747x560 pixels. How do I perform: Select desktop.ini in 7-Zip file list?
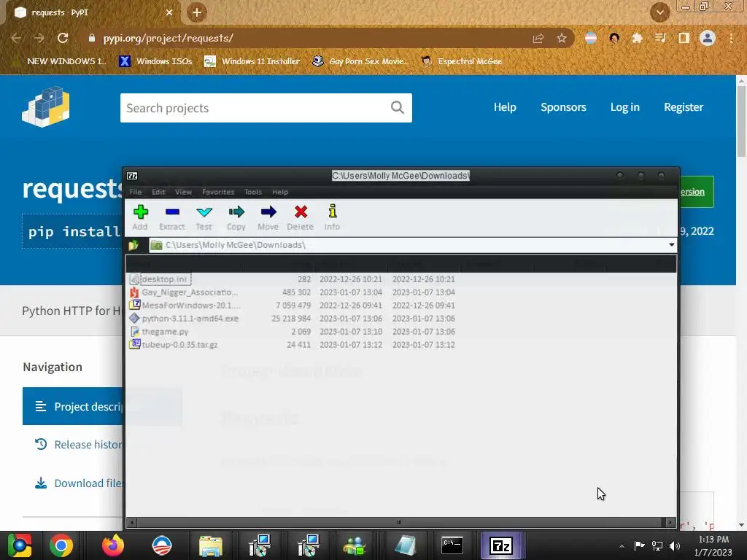[159, 279]
